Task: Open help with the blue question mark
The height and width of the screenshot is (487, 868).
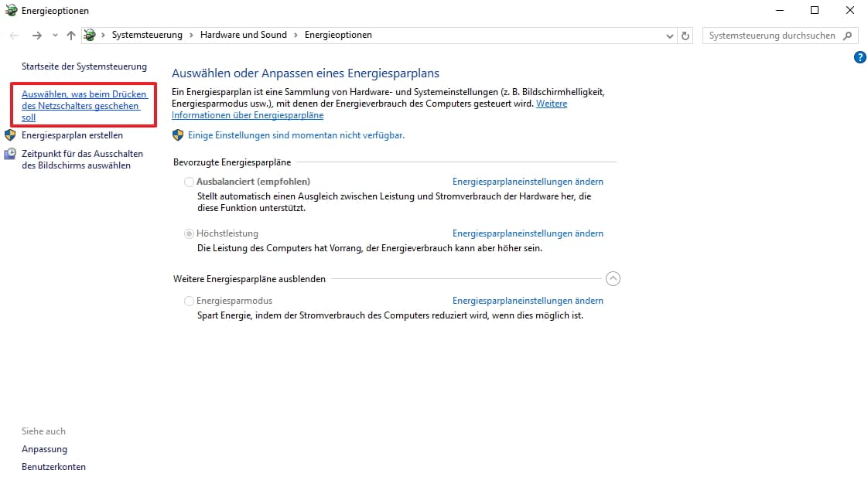Action: click(859, 57)
